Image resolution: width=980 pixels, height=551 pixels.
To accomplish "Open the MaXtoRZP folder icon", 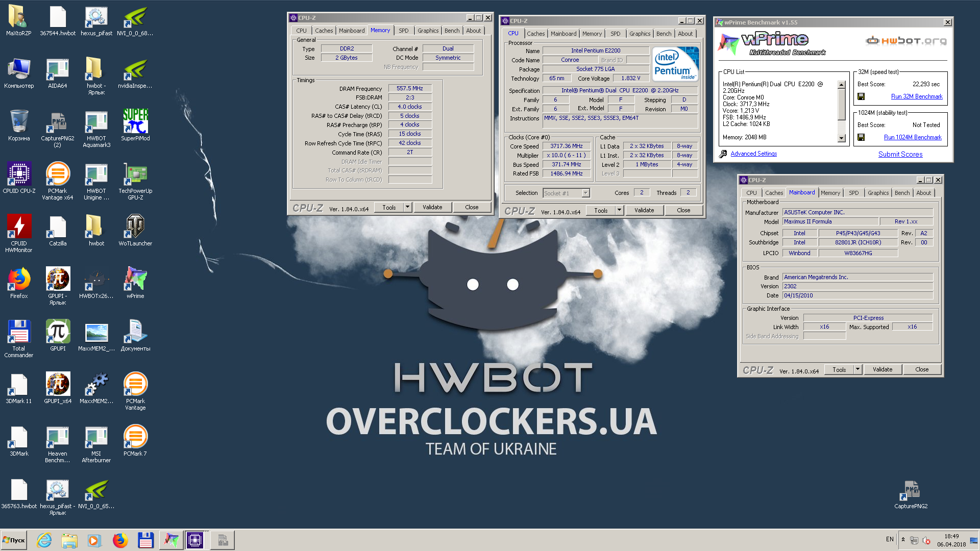I will (19, 20).
